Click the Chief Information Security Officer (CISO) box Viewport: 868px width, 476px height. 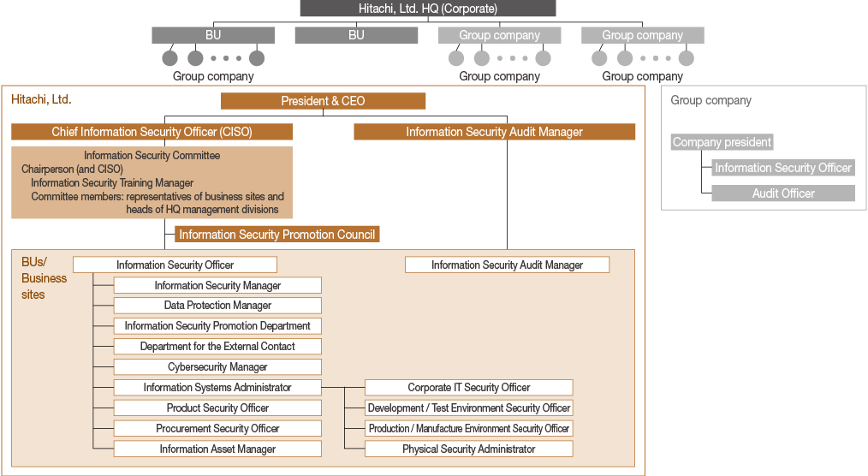point(152,132)
